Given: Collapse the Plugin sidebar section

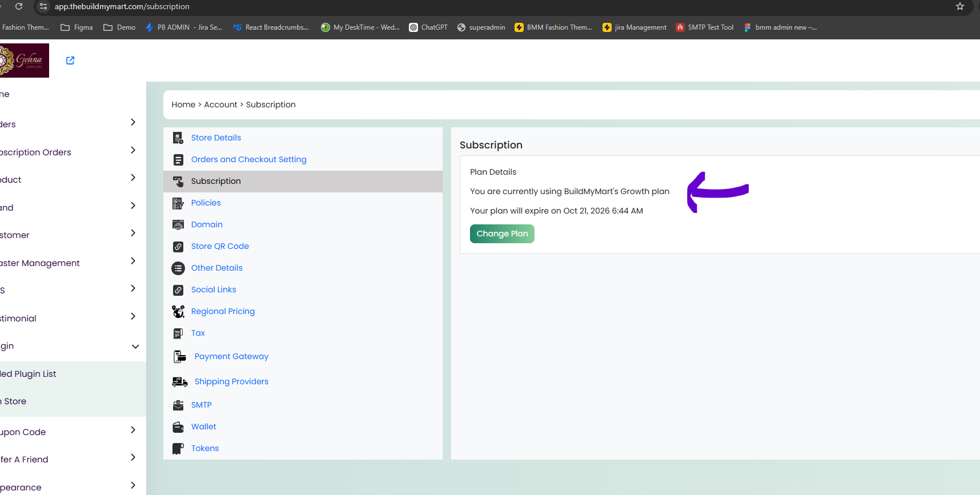Looking at the screenshot, I should tap(135, 347).
